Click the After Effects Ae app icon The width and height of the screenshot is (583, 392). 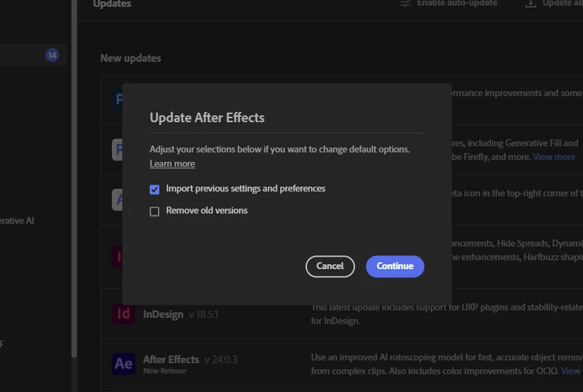[124, 363]
